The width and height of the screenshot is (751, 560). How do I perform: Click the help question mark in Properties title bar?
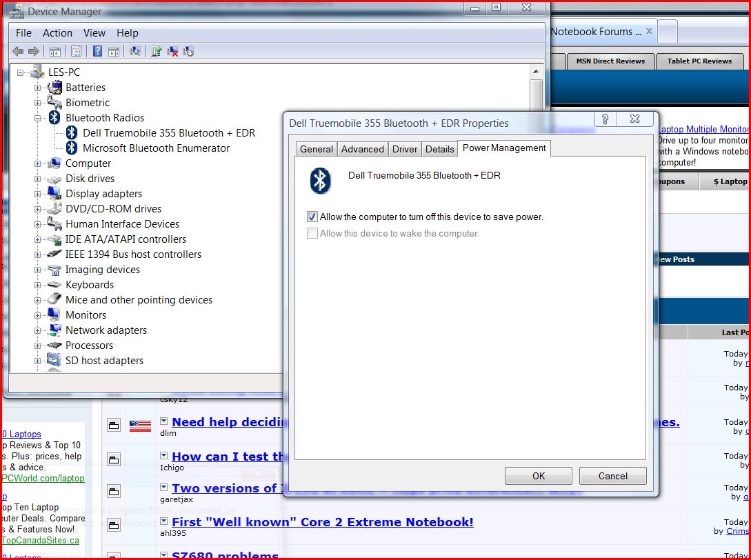click(x=605, y=119)
